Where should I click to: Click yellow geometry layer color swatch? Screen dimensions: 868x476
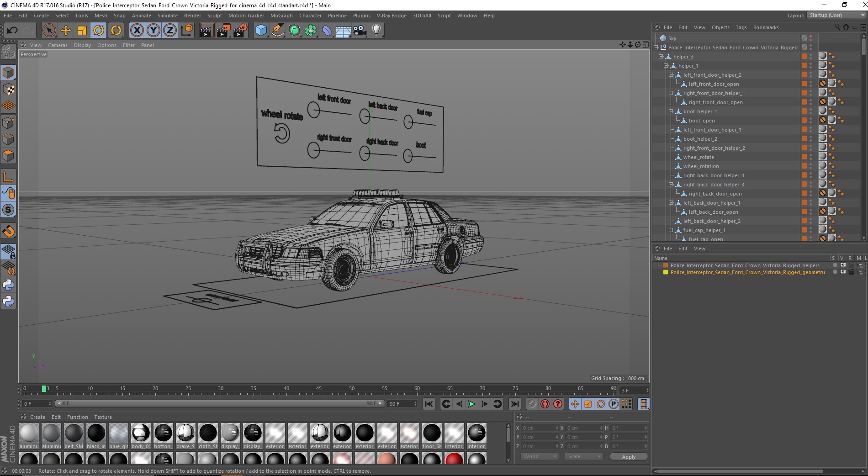[x=666, y=272]
